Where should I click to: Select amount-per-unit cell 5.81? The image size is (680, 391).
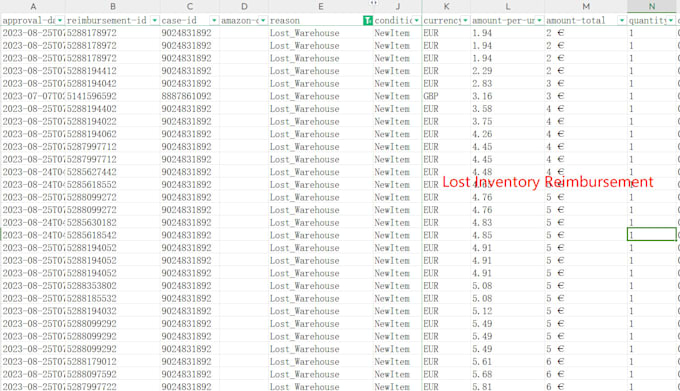point(507,386)
